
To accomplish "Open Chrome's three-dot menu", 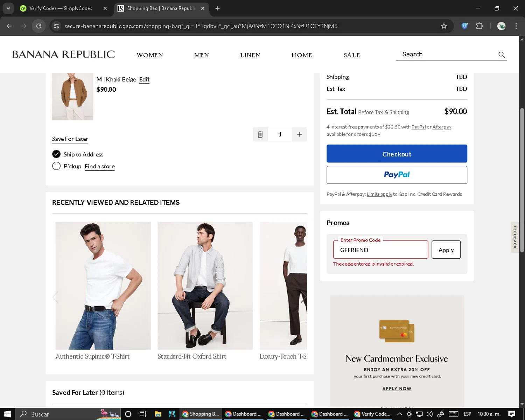I will click(516, 26).
